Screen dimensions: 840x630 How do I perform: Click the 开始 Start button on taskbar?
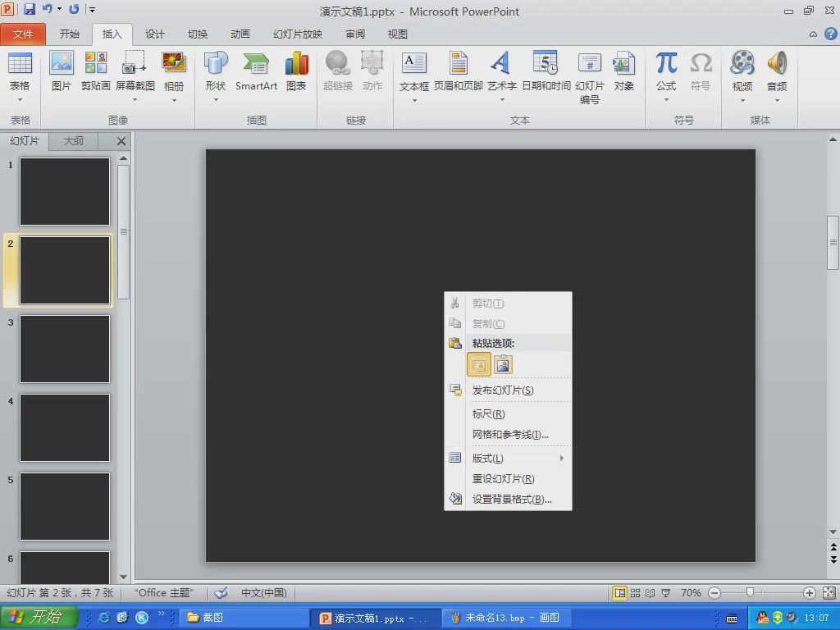coord(39,618)
